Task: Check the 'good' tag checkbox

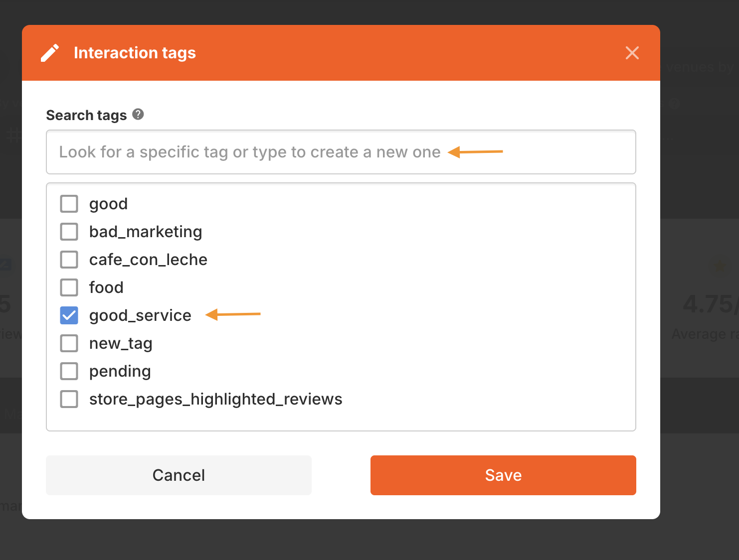Action: (69, 204)
